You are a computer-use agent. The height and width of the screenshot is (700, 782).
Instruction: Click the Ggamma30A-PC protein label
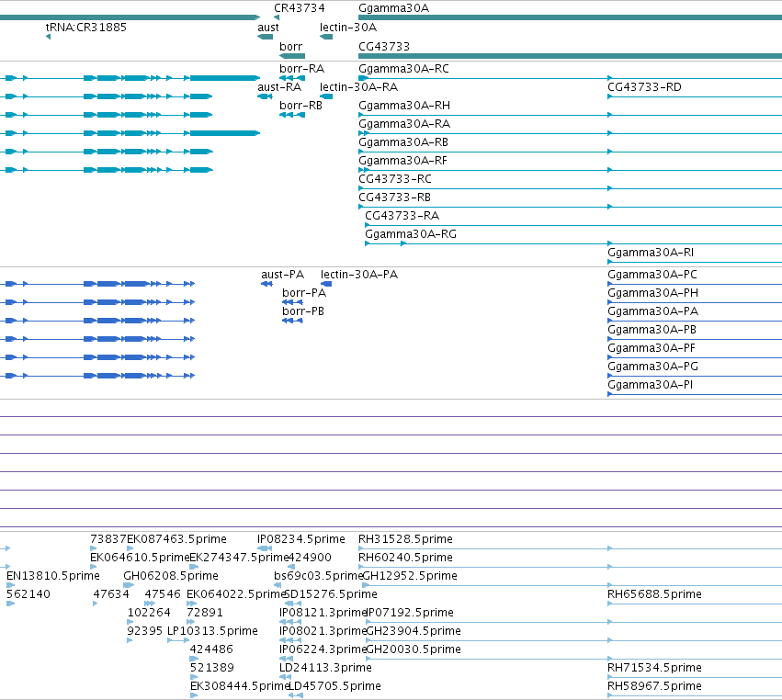(x=652, y=275)
